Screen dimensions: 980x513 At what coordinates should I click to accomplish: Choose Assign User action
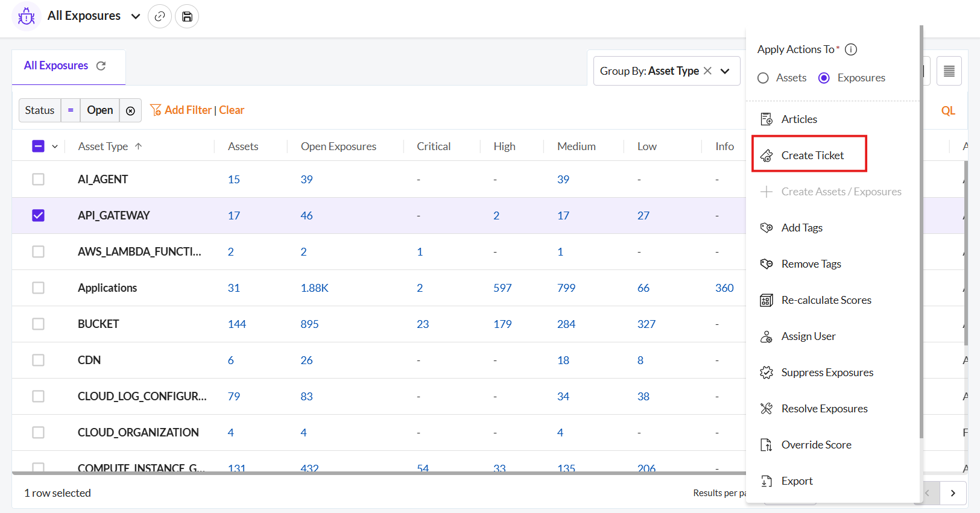(x=808, y=336)
